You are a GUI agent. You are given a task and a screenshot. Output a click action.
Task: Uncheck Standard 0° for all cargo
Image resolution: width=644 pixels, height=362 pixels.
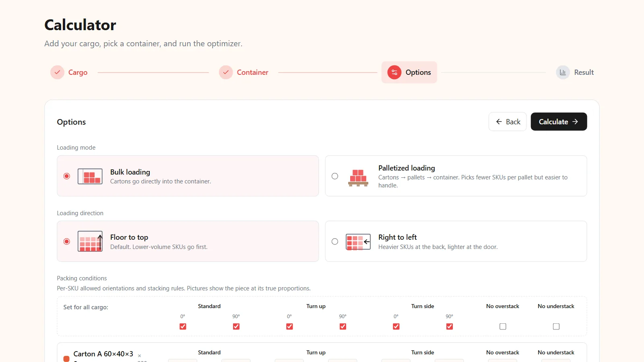tap(183, 327)
